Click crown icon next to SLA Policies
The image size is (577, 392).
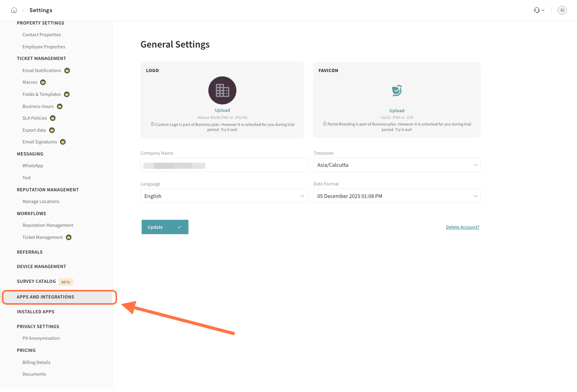pyautogui.click(x=53, y=118)
